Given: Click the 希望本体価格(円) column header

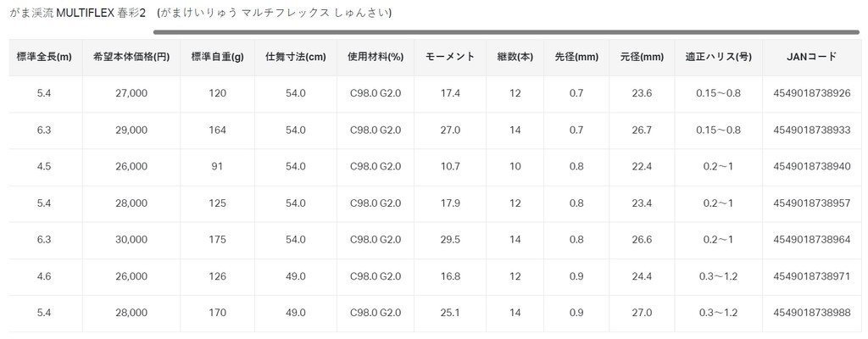Looking at the screenshot, I should 131,58.
